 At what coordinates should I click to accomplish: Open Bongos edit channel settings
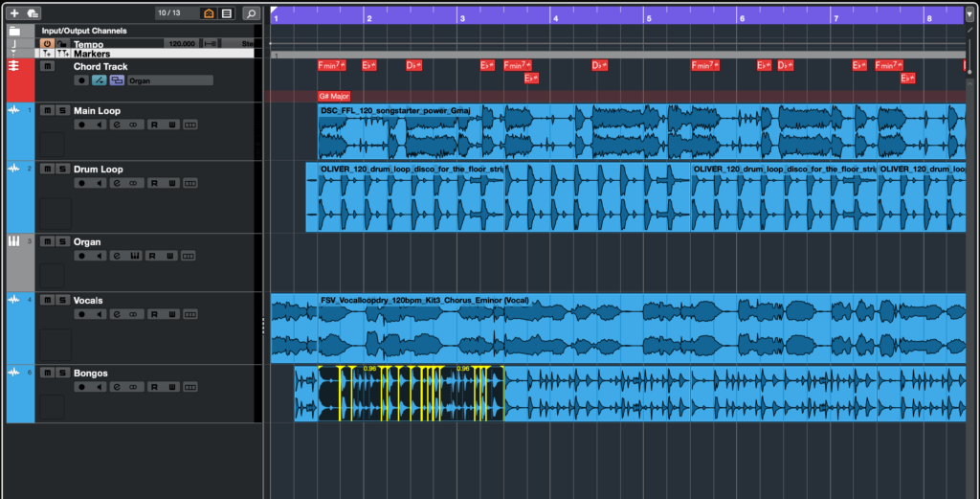(x=116, y=387)
